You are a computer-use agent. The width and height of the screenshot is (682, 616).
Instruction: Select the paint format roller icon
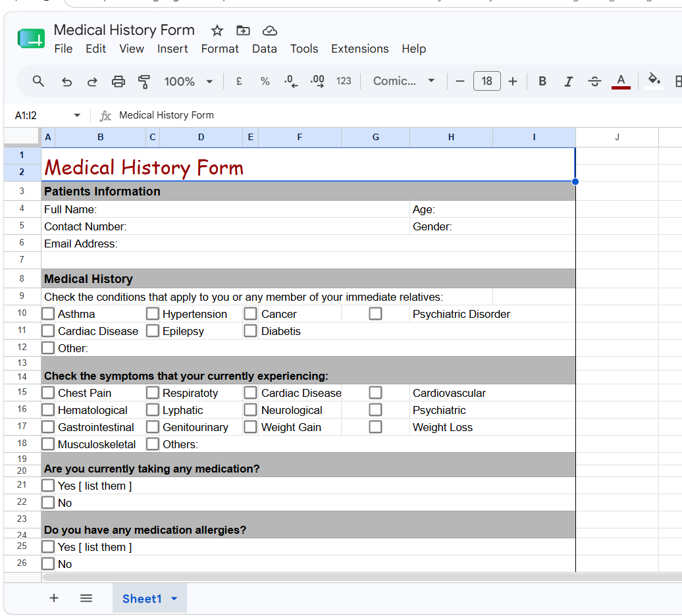(x=144, y=82)
